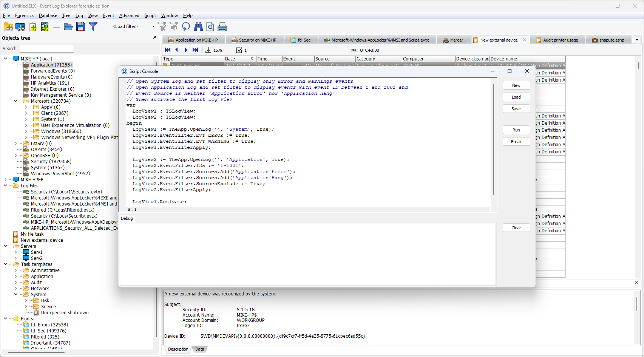Click the clear filter funnel icon
Screen dimensions: 644x357
coord(162,26)
